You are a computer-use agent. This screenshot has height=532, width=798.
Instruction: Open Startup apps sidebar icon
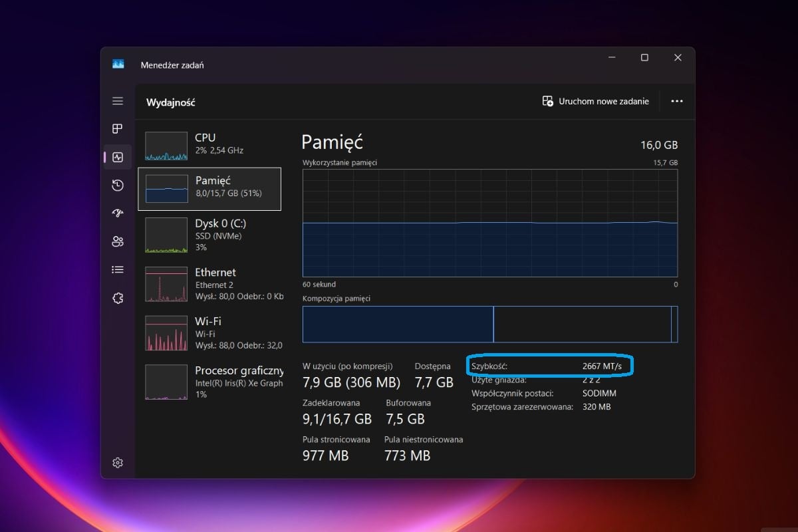118,213
